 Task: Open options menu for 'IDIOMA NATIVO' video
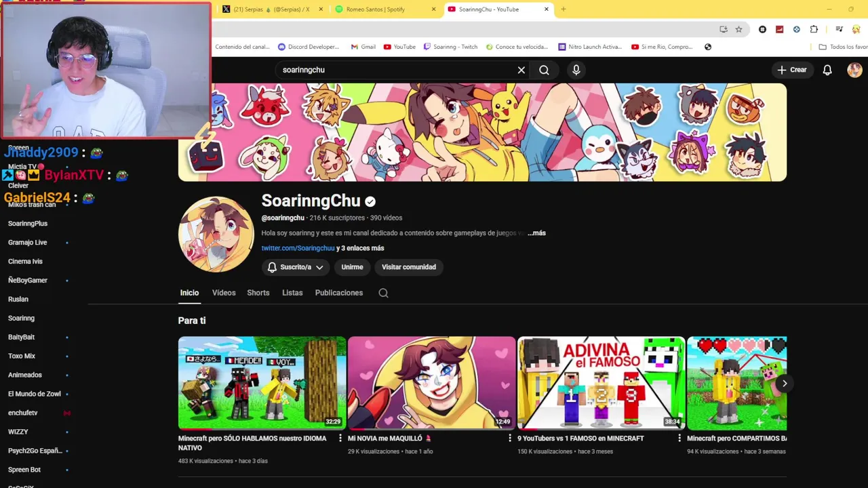[x=340, y=439]
